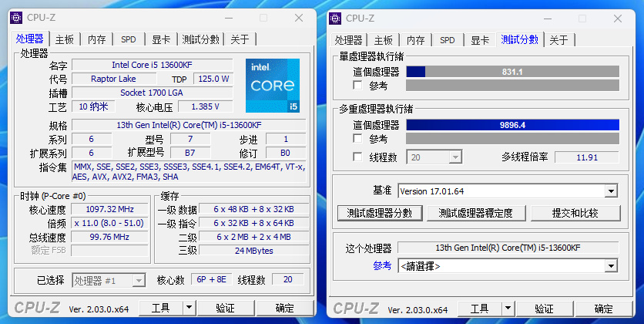Open 显卡 tab in left window
This screenshot has height=324, width=644.
[x=160, y=39]
